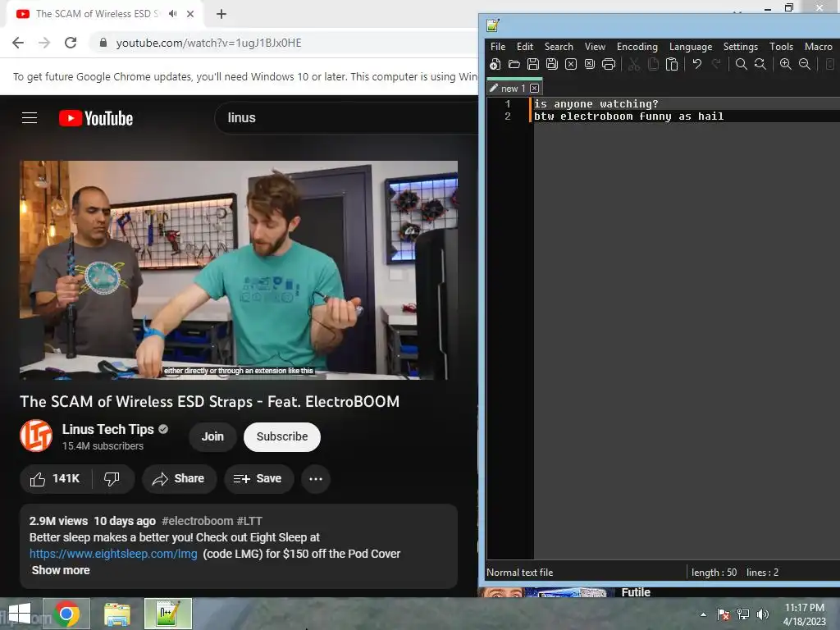Open a new Chrome tab
The height and width of the screenshot is (630, 840).
coord(221,14)
